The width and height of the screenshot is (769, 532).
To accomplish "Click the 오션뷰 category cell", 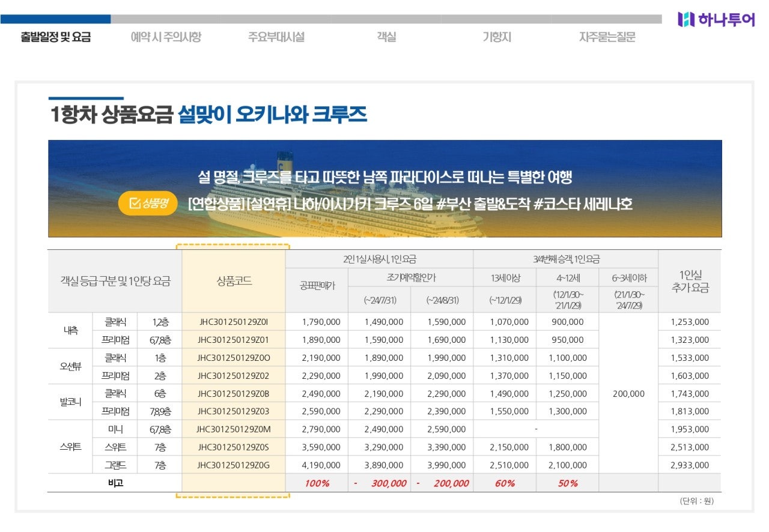I will [70, 367].
